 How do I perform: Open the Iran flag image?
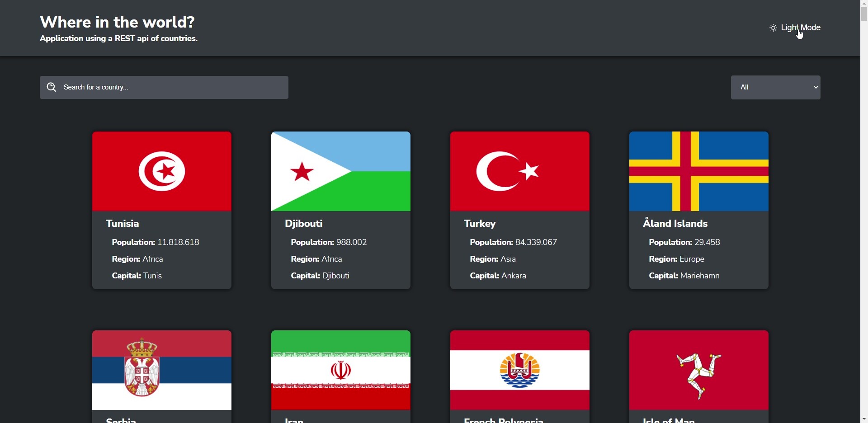(x=341, y=370)
